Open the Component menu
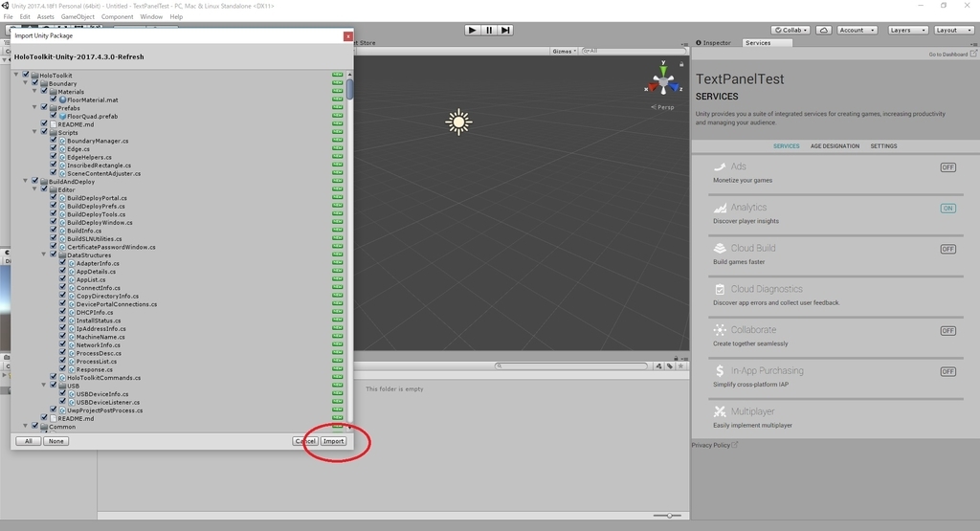 point(117,17)
